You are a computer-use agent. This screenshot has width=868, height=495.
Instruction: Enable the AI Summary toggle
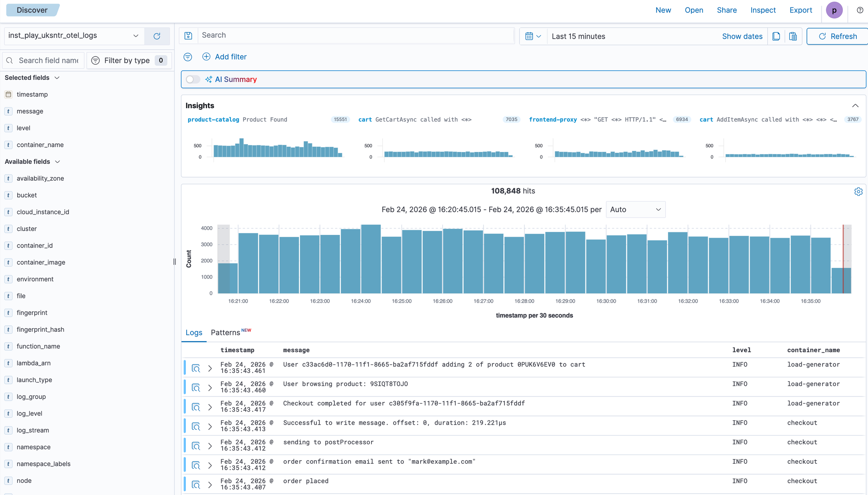click(x=192, y=79)
